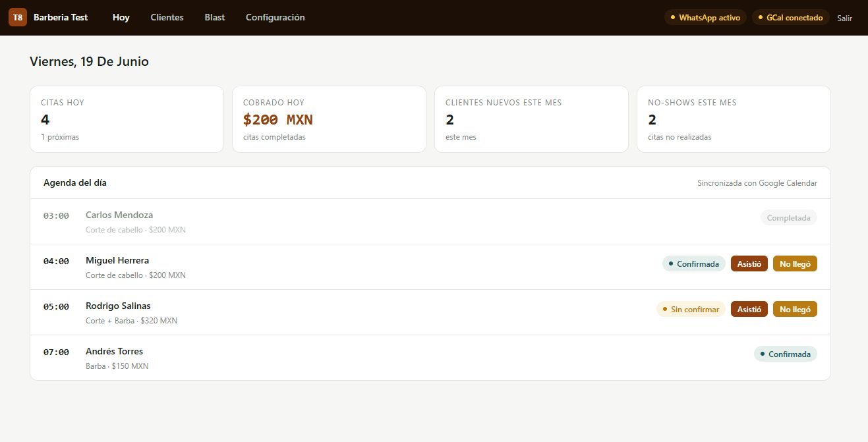868x442 pixels.
Task: Mark Miguel Herrera as No llegó
Action: [795, 263]
